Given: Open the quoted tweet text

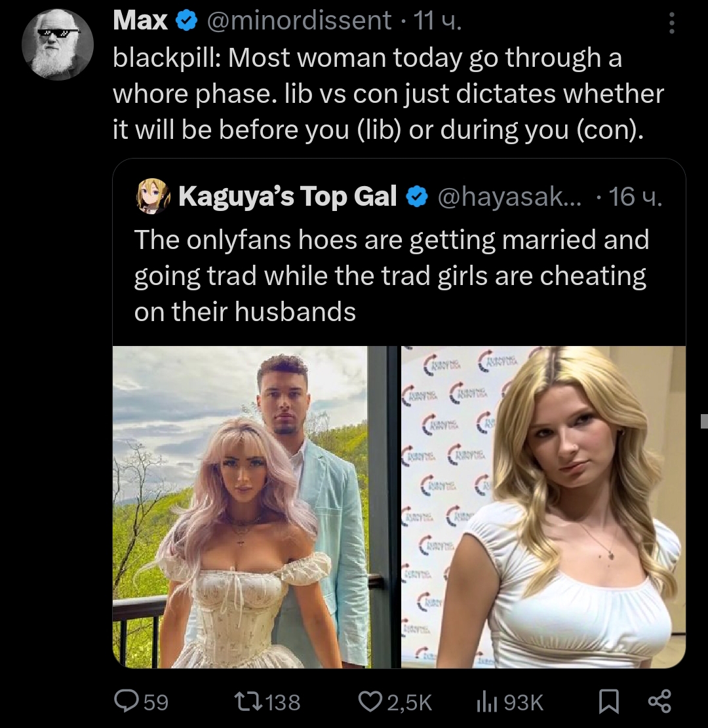Looking at the screenshot, I should coord(391,275).
